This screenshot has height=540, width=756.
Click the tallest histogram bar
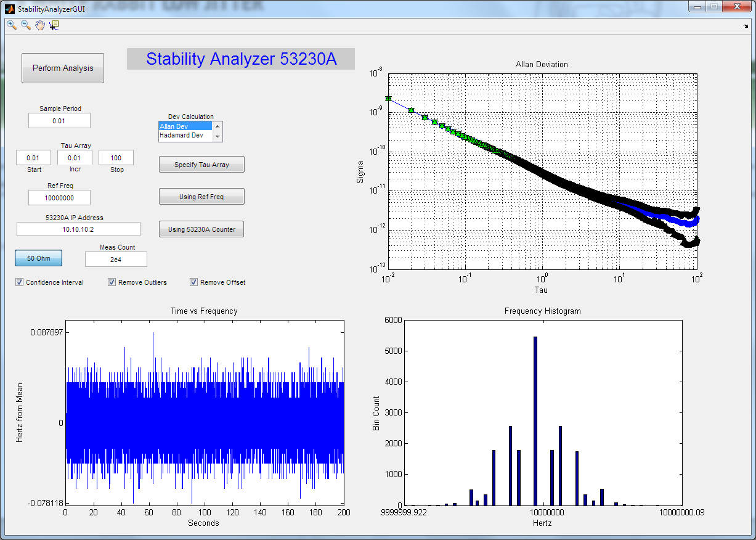click(535, 421)
